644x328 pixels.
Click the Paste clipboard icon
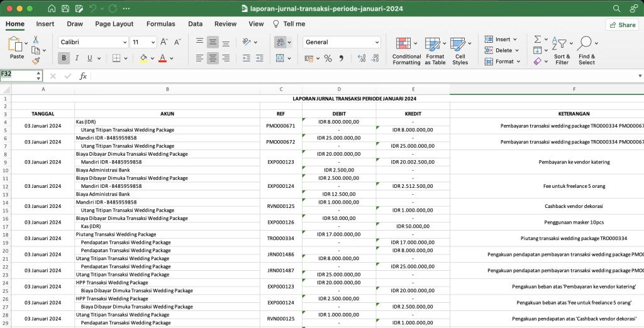[x=15, y=45]
